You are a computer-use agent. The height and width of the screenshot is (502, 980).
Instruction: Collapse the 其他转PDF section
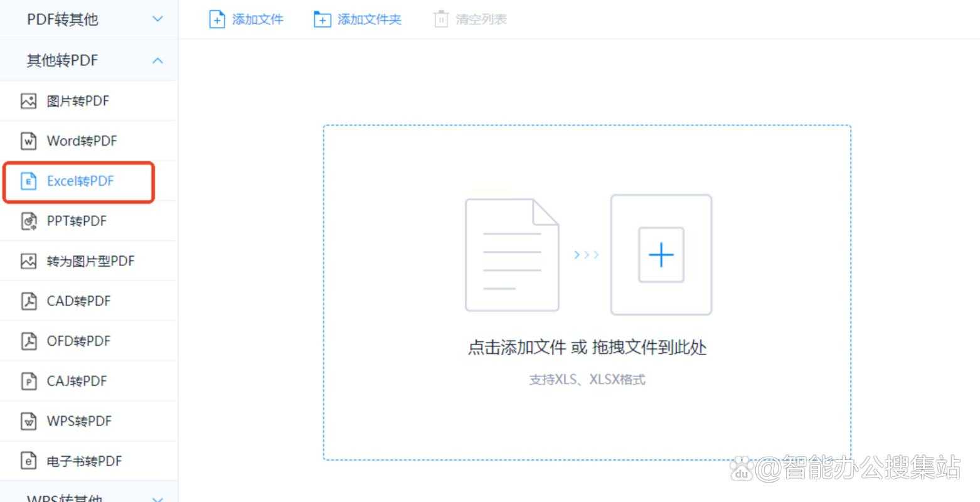point(157,60)
